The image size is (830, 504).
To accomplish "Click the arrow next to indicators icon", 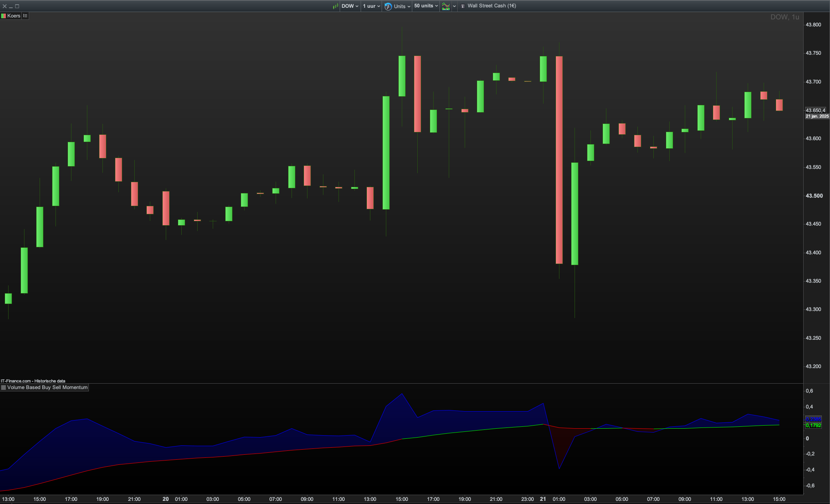I will [x=454, y=6].
